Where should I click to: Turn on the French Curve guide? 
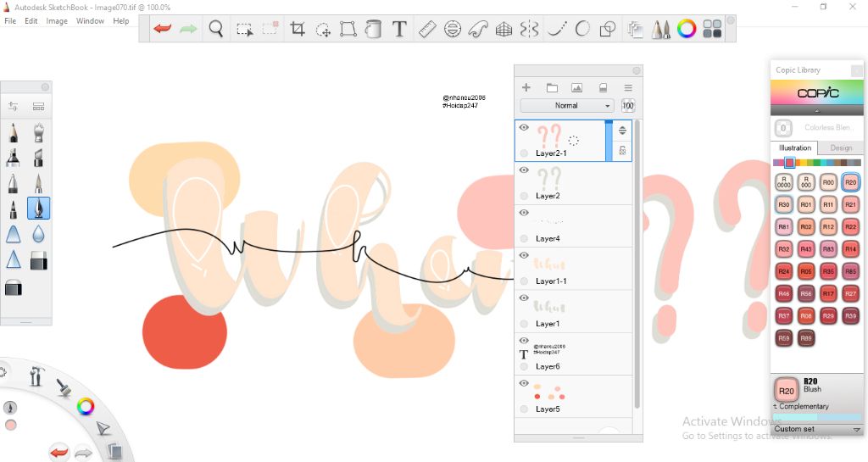478,29
